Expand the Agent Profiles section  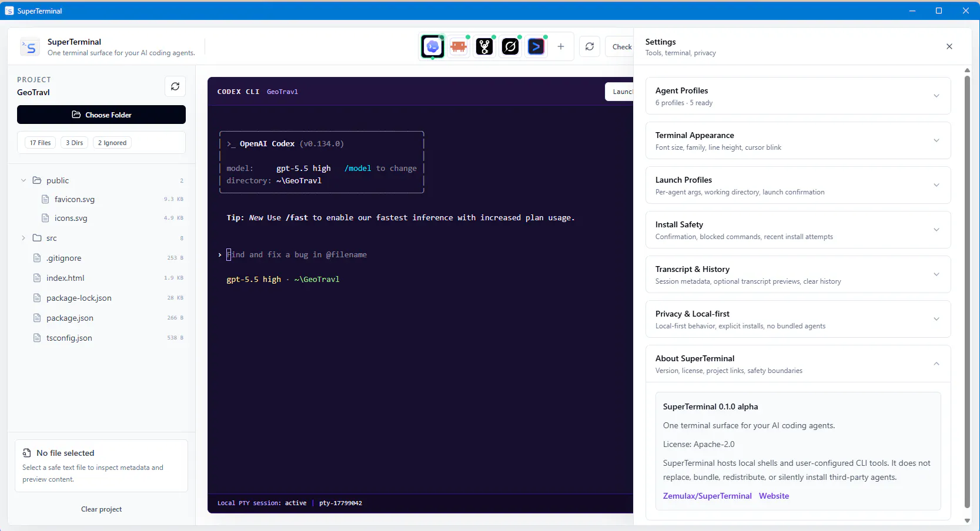pyautogui.click(x=798, y=96)
